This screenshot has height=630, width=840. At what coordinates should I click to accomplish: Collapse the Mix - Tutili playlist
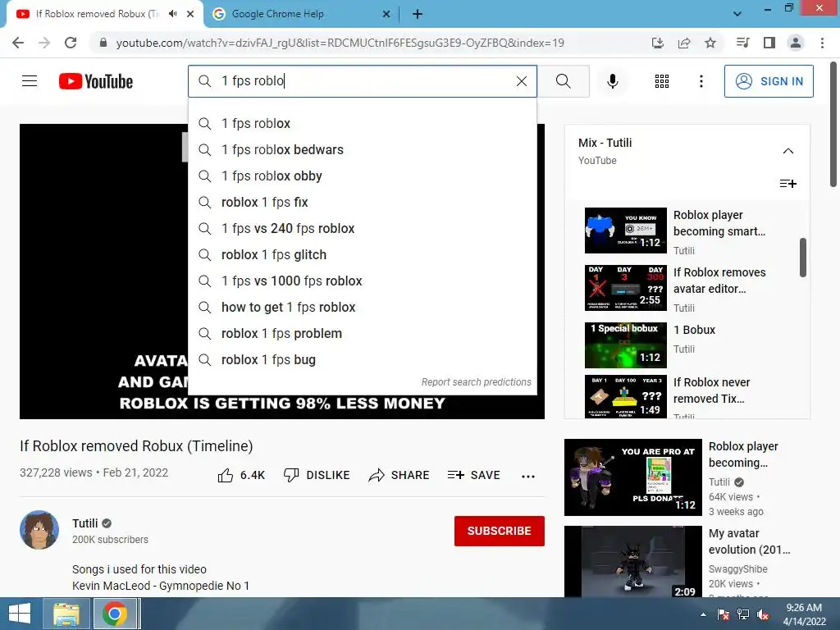(788, 151)
